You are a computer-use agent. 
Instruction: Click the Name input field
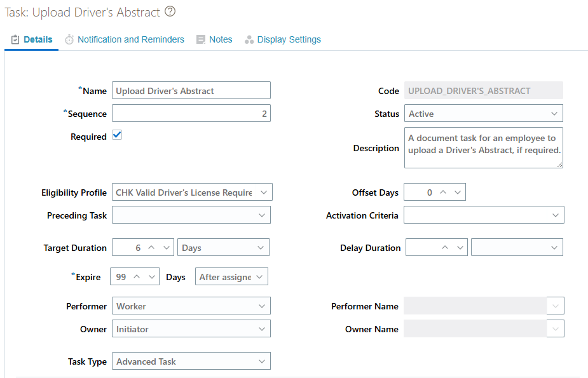point(191,90)
